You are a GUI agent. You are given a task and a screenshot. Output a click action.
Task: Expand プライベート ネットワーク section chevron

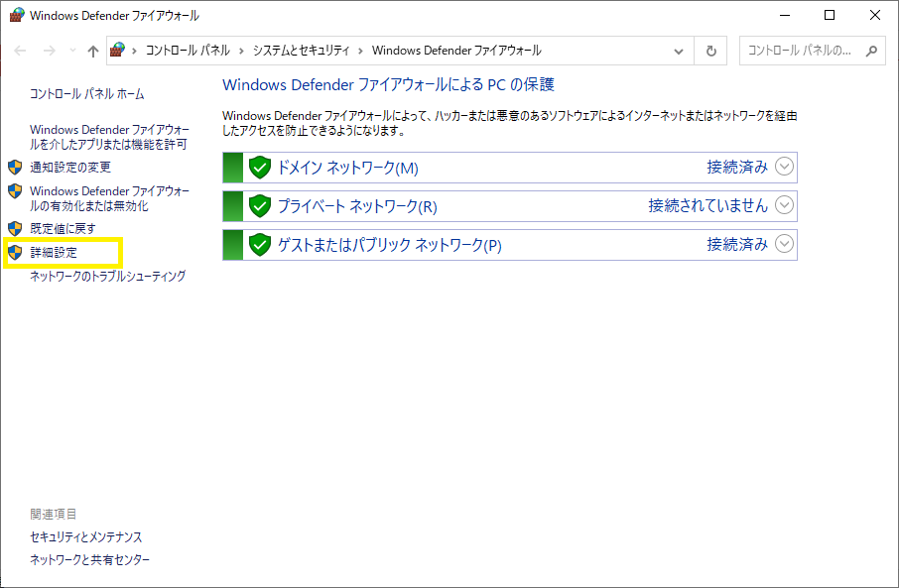click(784, 205)
